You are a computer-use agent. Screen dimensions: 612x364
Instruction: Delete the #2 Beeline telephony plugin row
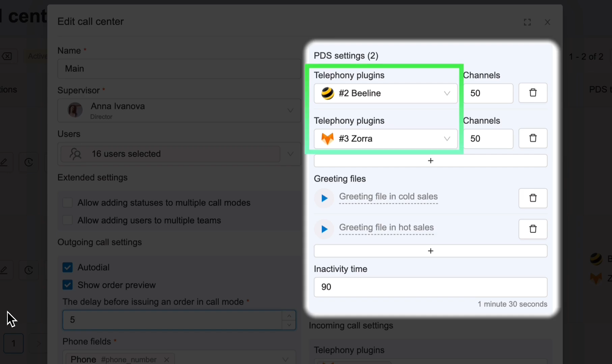533,93
